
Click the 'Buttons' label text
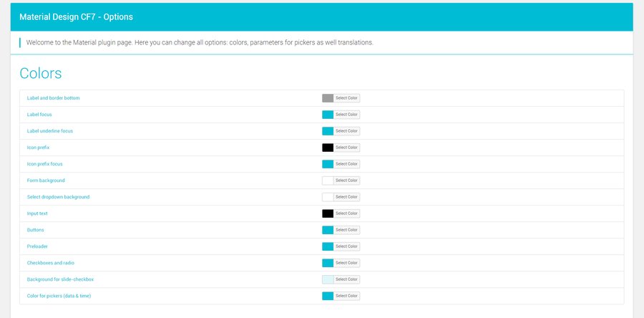coord(35,230)
